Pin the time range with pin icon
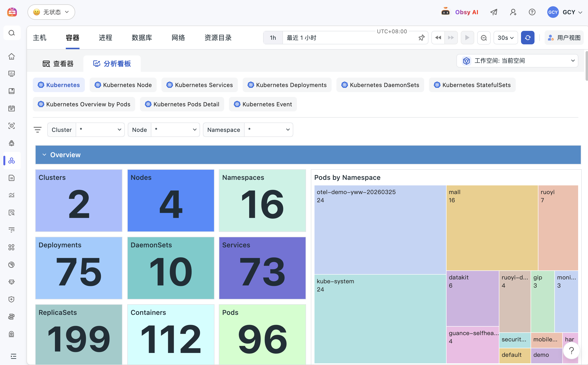This screenshot has height=365, width=588. point(421,38)
